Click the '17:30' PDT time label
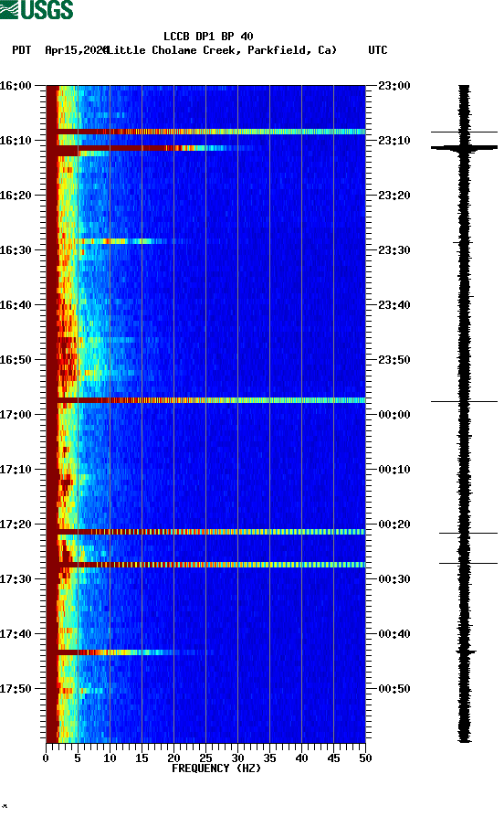The width and height of the screenshot is (504, 816). (16, 579)
